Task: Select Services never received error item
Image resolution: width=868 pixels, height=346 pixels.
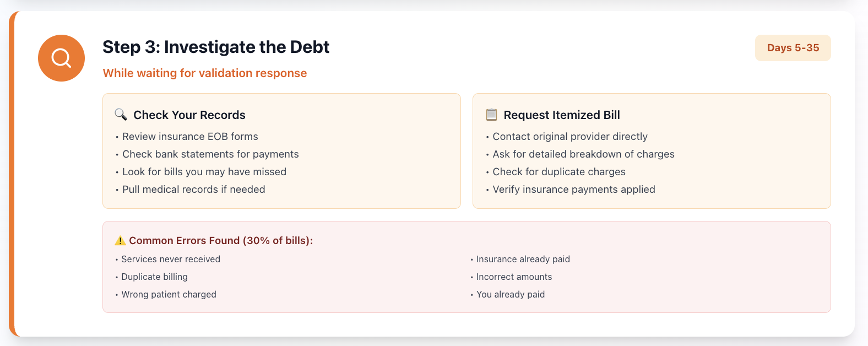Action: tap(171, 259)
